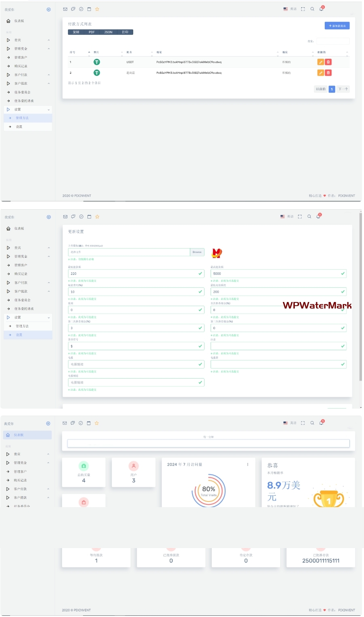Open notifications bell in the payment list header
The image size is (364, 617).
[x=321, y=9]
